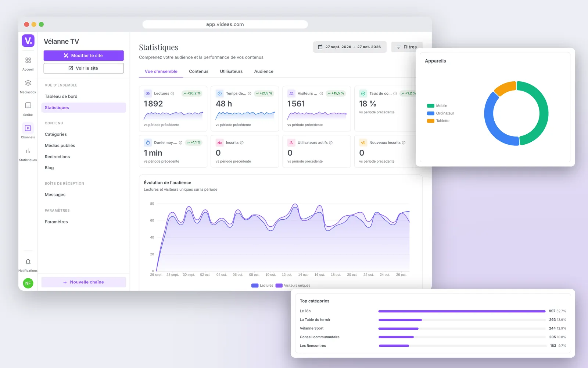Click the stopwatch icon on Durée moy. card
Screen dimensions: 588x368
(x=148, y=143)
